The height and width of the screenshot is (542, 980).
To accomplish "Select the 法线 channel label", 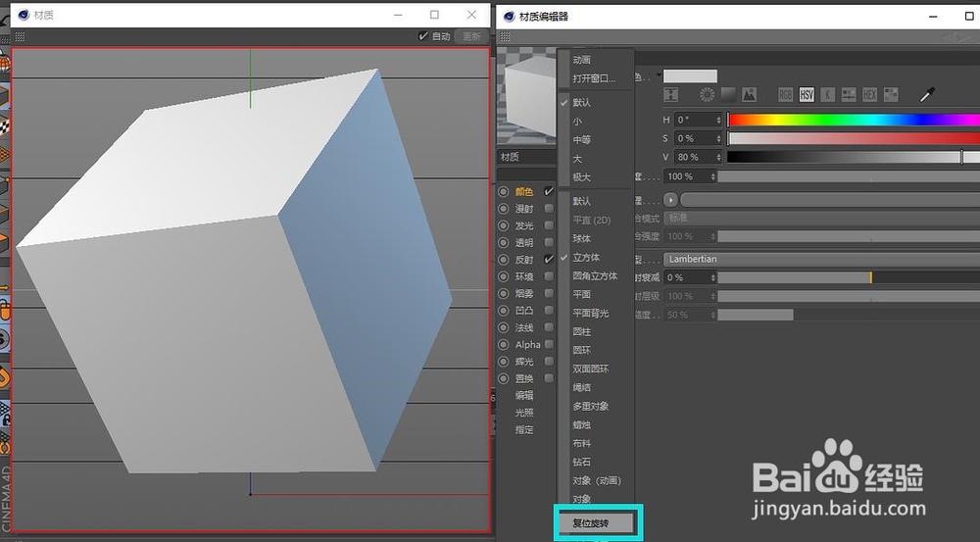I will point(523,327).
